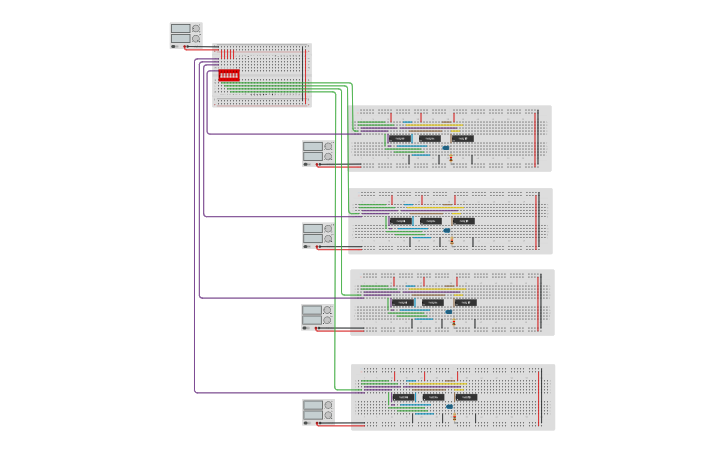Click the right IC chip on bottom breadboard
This screenshot has height=453, width=725.
coord(464,397)
